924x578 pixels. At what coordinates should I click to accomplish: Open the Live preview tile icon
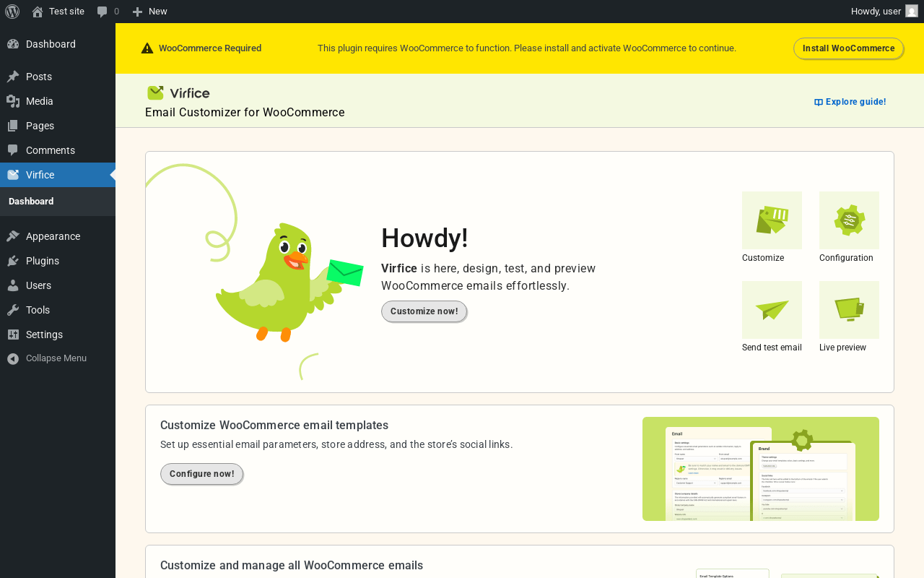tap(849, 310)
